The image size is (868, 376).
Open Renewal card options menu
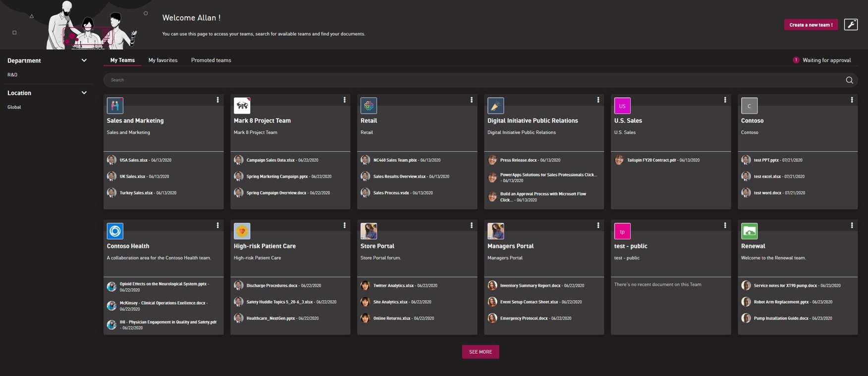852,225
